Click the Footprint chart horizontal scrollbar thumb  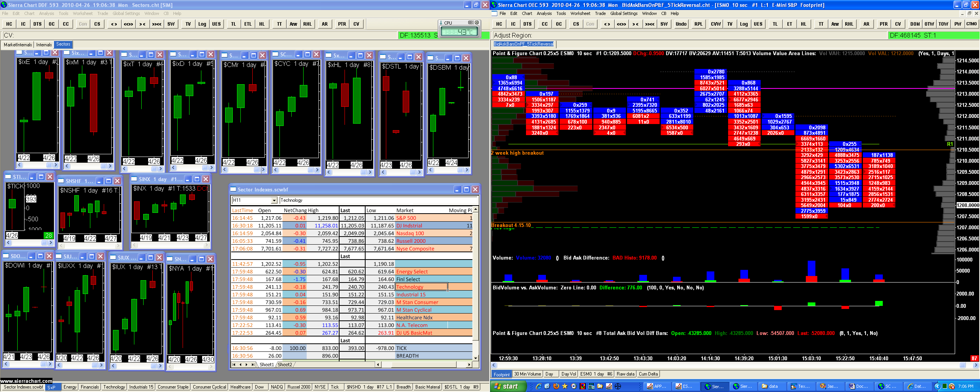click(x=962, y=366)
